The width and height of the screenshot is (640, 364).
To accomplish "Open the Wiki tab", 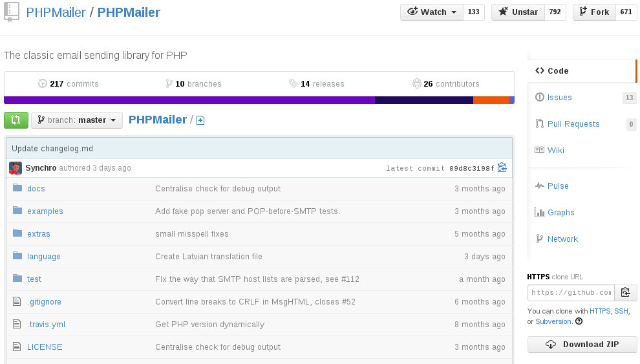I will point(555,150).
